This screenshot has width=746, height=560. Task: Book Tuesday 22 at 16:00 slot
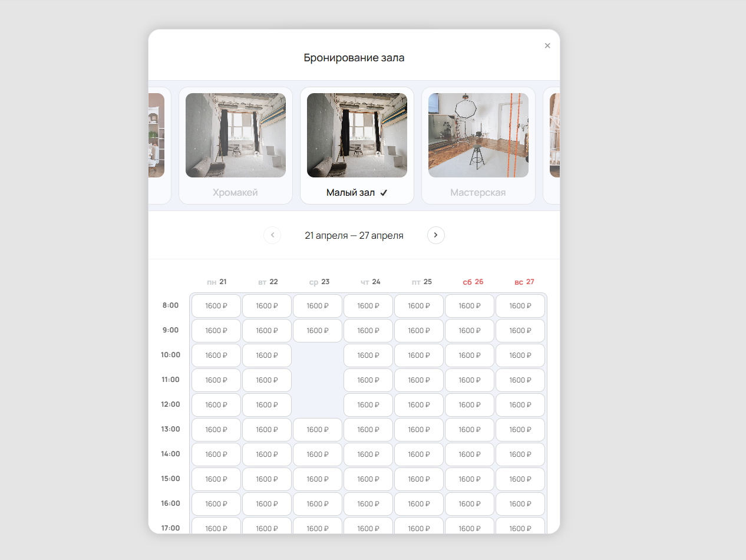tap(267, 504)
